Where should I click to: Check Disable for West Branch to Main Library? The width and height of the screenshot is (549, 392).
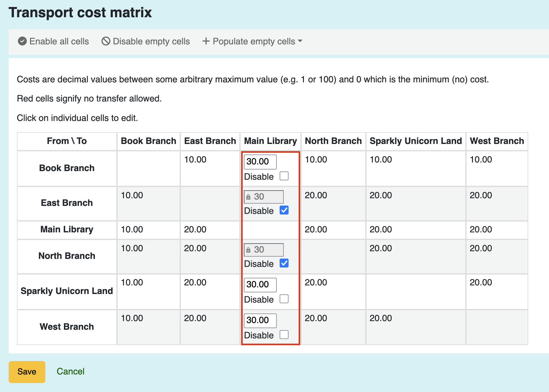pyautogui.click(x=284, y=335)
